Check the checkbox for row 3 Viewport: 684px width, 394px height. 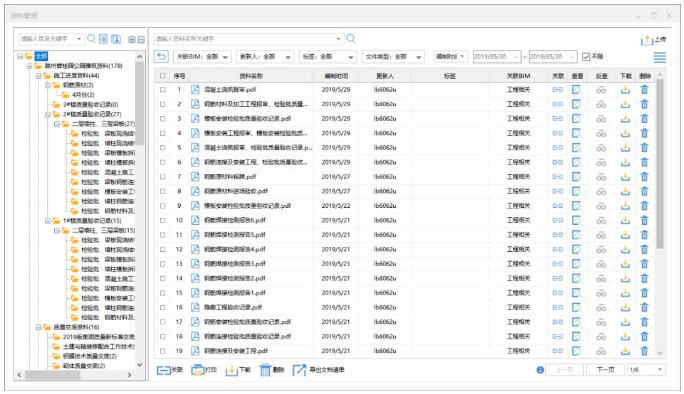163,119
